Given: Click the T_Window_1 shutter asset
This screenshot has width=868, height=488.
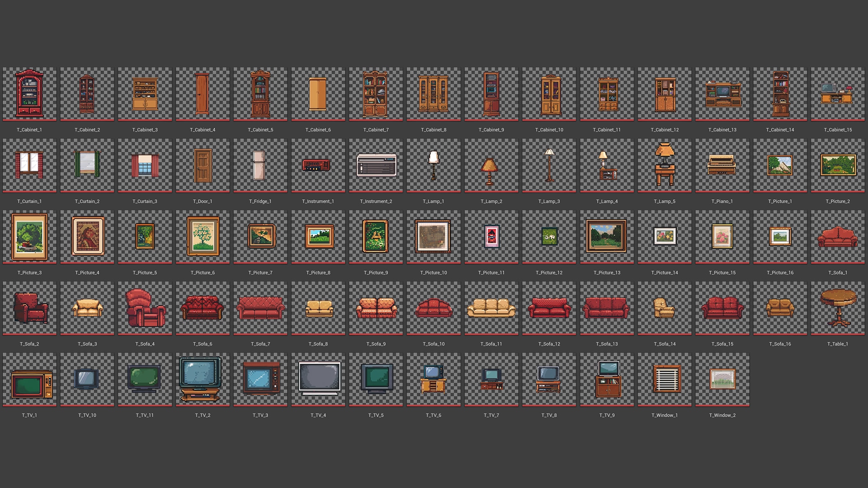Looking at the screenshot, I should point(664,379).
